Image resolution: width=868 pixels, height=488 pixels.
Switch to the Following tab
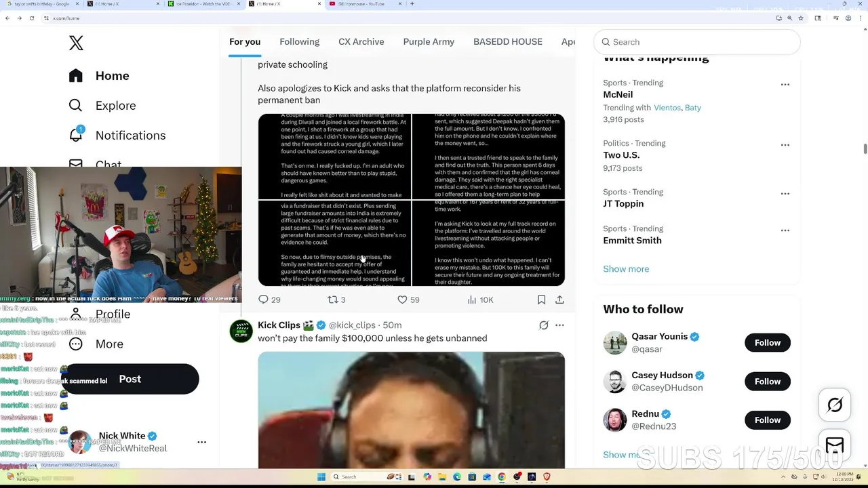[x=299, y=42]
